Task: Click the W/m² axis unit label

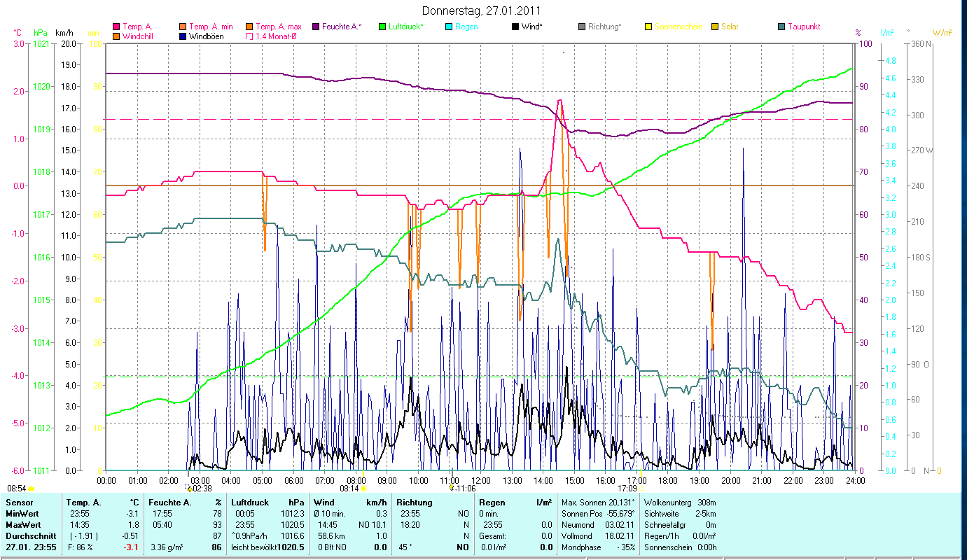Action: pos(941,32)
